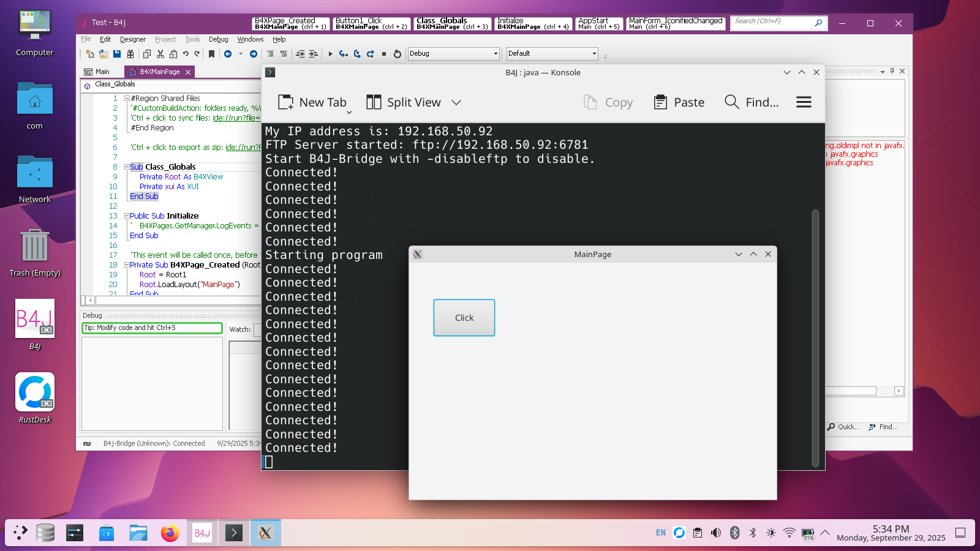The image size is (980, 551).
Task: Run the program with the play icon
Action: pyautogui.click(x=330, y=54)
